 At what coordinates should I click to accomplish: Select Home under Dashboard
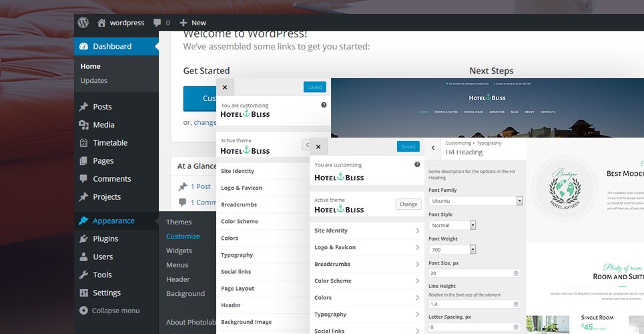tap(90, 66)
